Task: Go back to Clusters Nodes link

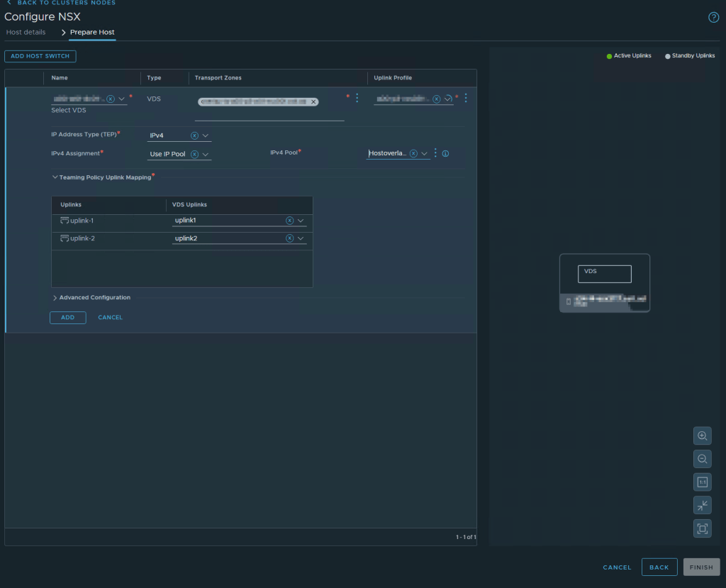Action: click(x=61, y=3)
